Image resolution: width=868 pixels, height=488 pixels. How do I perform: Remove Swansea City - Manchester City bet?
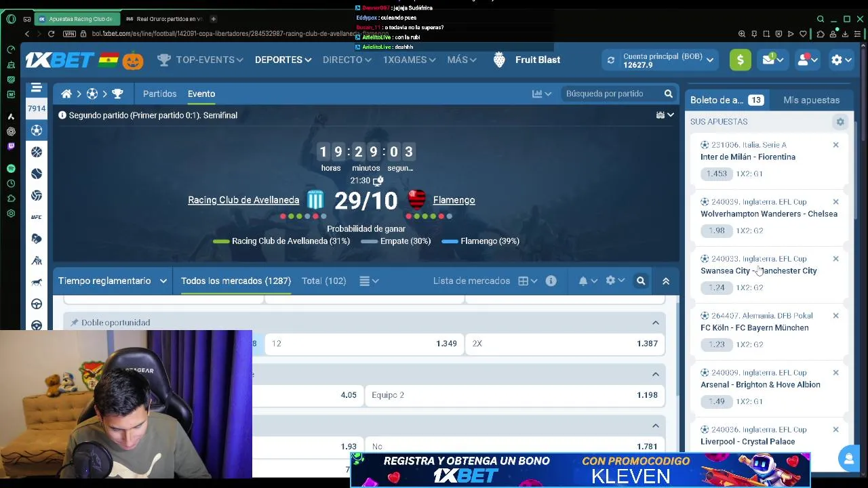[835, 259]
